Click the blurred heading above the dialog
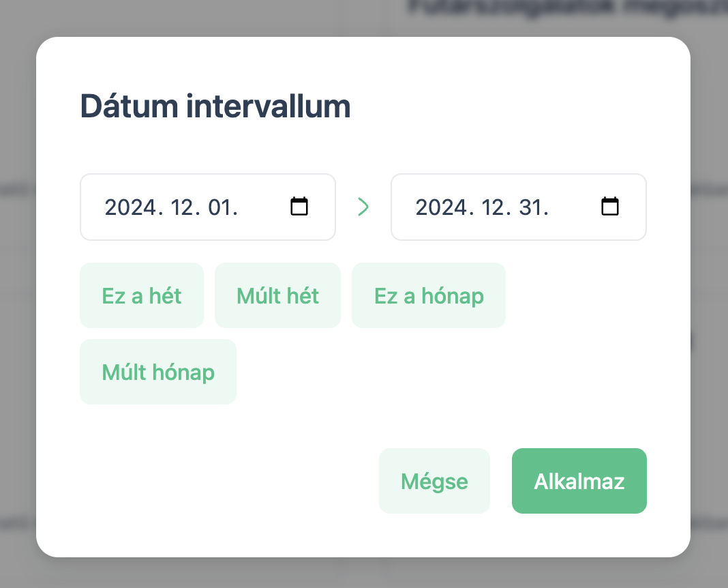728x588 pixels. tap(566, 8)
